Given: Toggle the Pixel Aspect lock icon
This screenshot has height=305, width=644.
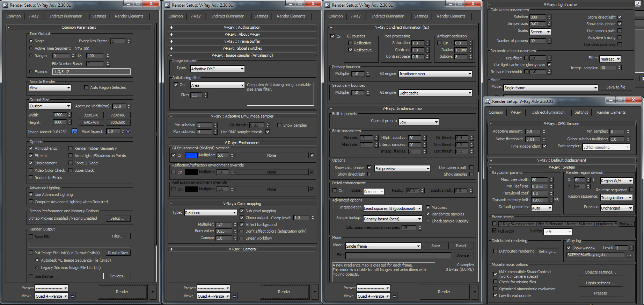Looking at the screenshot, I should point(128,131).
